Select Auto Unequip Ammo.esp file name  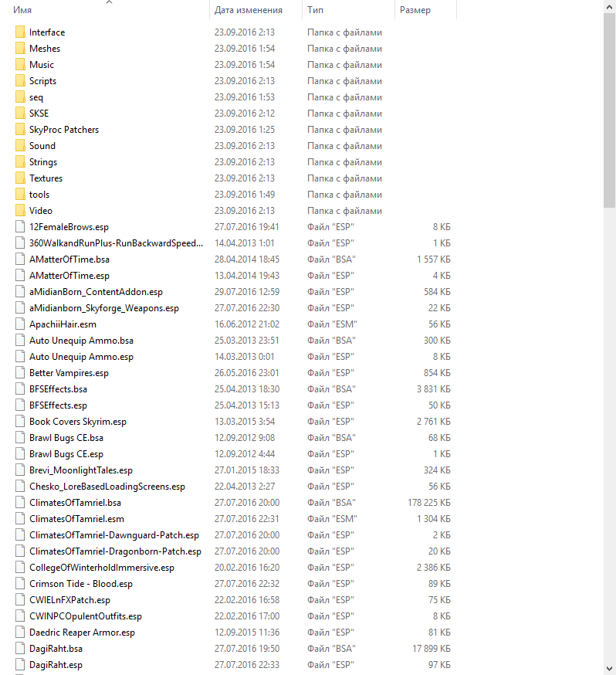click(81, 357)
